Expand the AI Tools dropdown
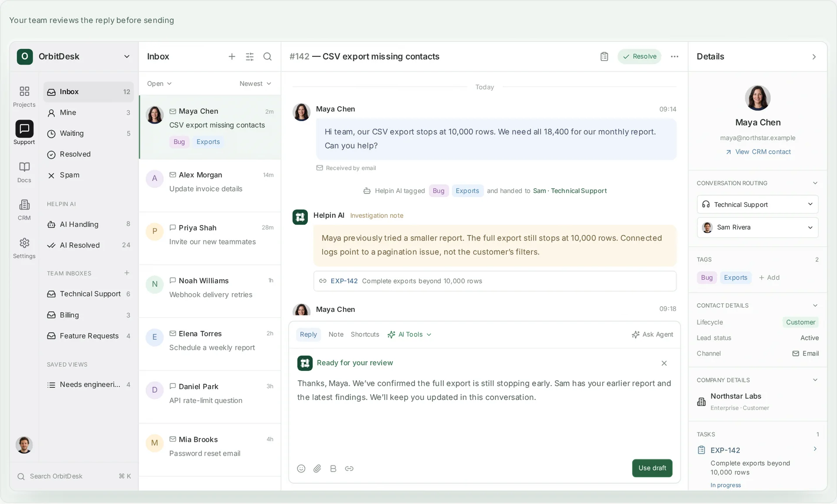837x504 pixels. [x=409, y=335]
